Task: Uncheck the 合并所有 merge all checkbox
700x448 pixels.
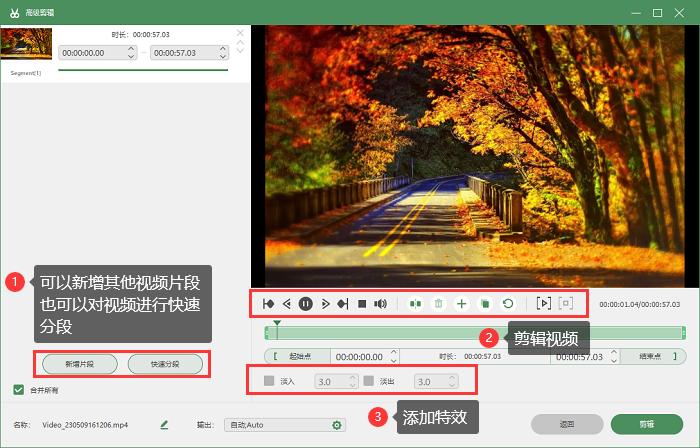Action: pyautogui.click(x=18, y=390)
